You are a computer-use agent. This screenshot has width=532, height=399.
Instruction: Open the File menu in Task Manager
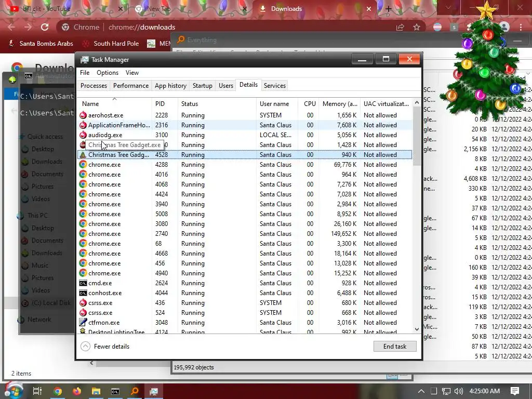[85, 73]
